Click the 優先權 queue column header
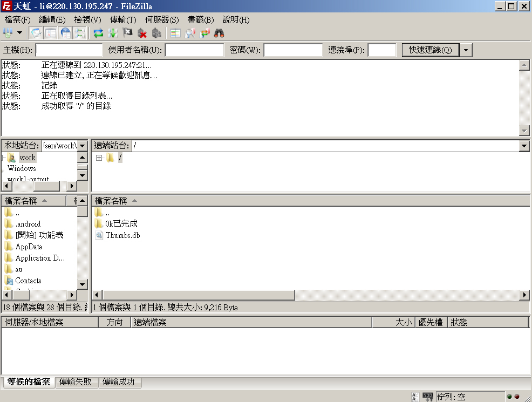 tap(431, 322)
